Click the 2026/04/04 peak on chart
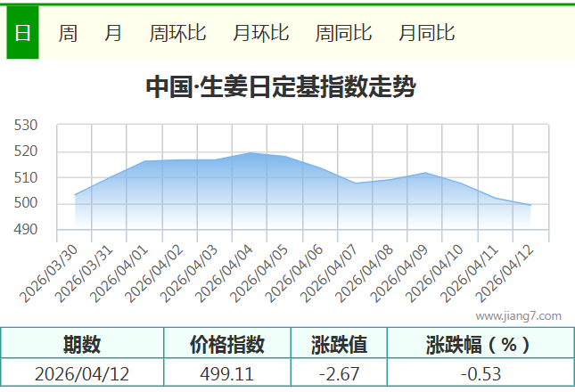 tap(251, 153)
